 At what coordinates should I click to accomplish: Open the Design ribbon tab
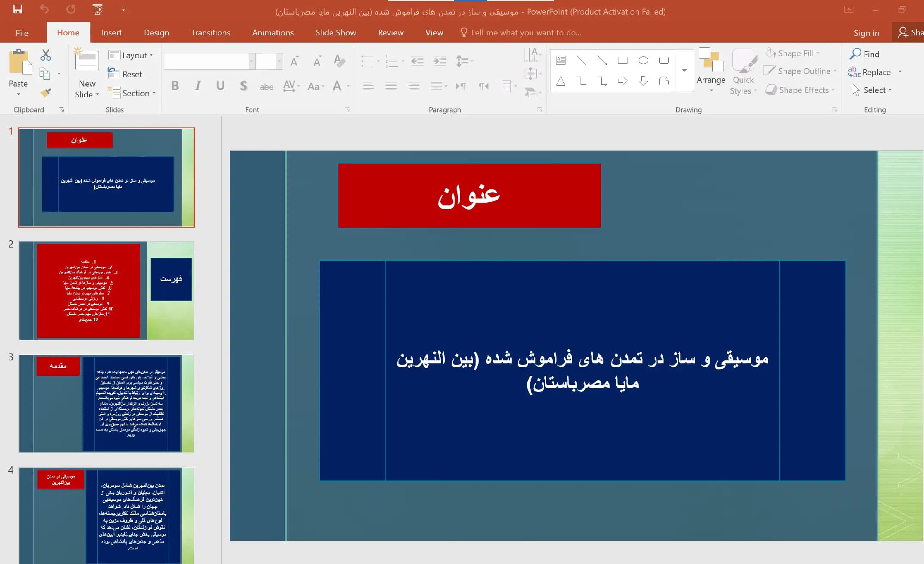156,33
